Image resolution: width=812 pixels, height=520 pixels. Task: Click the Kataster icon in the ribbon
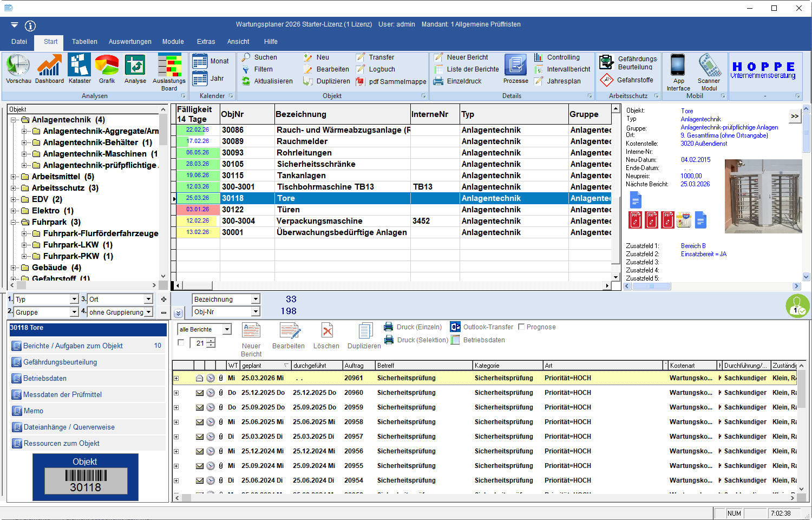(x=80, y=66)
